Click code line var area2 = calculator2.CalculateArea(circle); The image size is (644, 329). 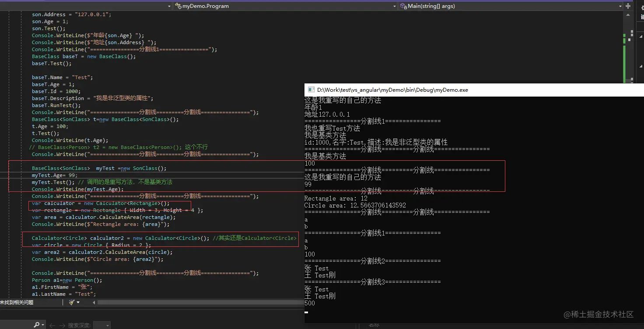(102, 252)
